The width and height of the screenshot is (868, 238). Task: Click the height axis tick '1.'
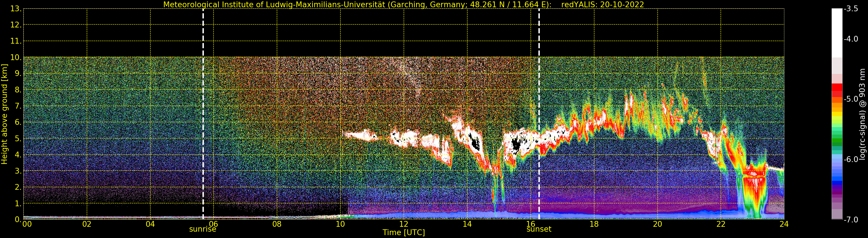(18, 203)
